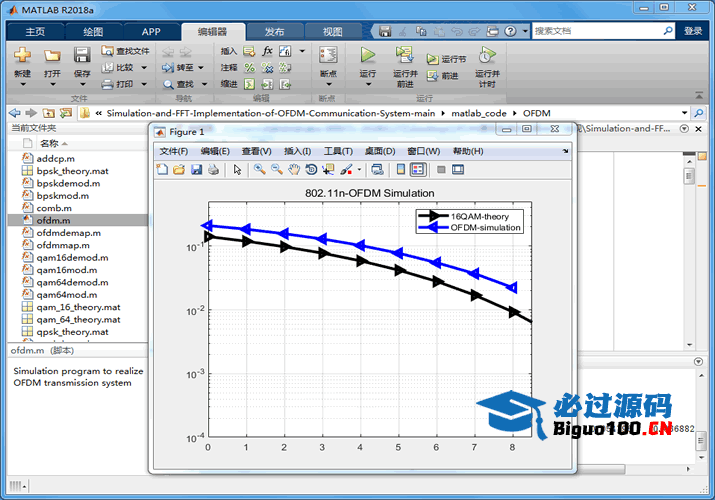Click the Print figure icon in Figure 1
Screen dimensions: 715x500
(x=213, y=170)
